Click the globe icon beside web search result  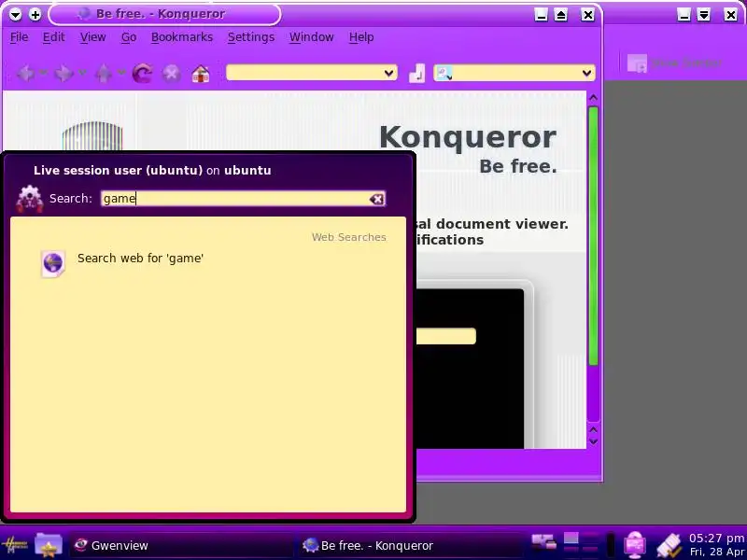click(53, 263)
